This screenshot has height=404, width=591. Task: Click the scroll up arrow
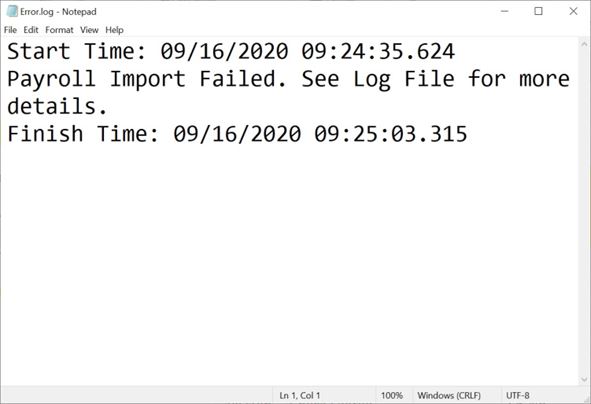(x=584, y=44)
